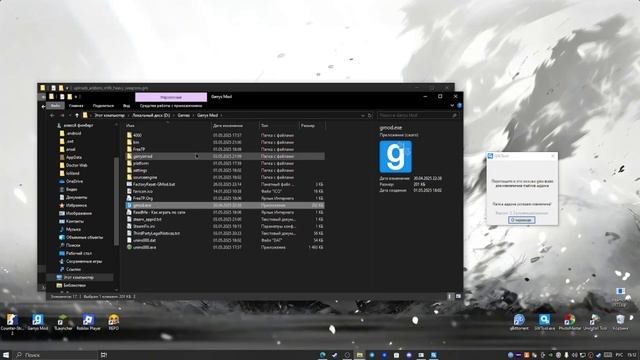
Task: Click the gmod.exe preview thumbnail
Action: click(396, 157)
